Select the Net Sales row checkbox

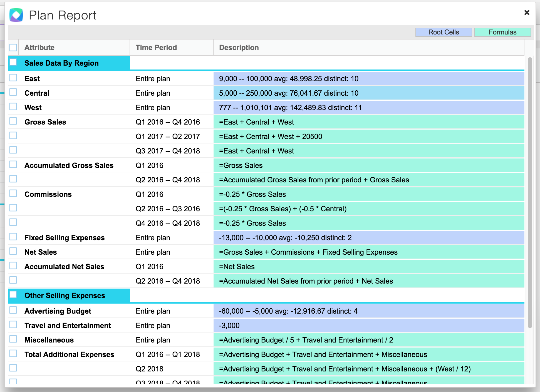[x=13, y=251]
